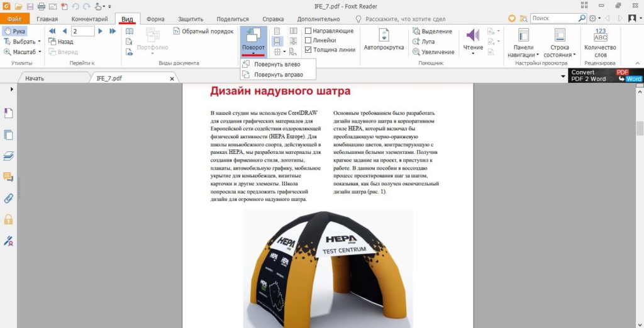Click the text viewer document icon
Image resolution: width=644 pixels, height=328 pixels.
pos(130,41)
